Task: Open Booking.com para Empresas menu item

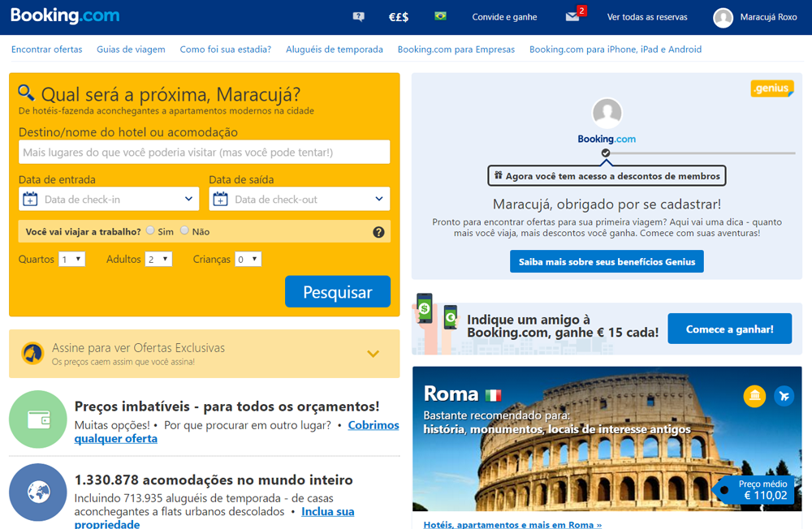Action: 456,49
